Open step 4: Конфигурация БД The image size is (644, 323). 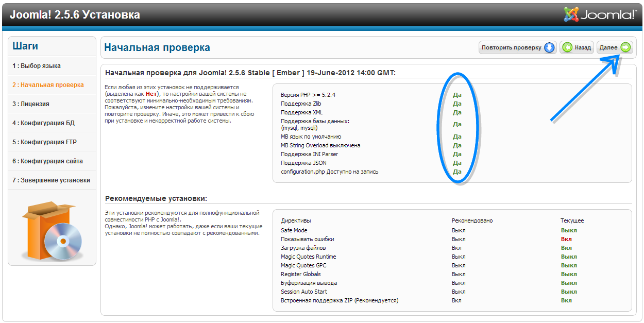(44, 123)
